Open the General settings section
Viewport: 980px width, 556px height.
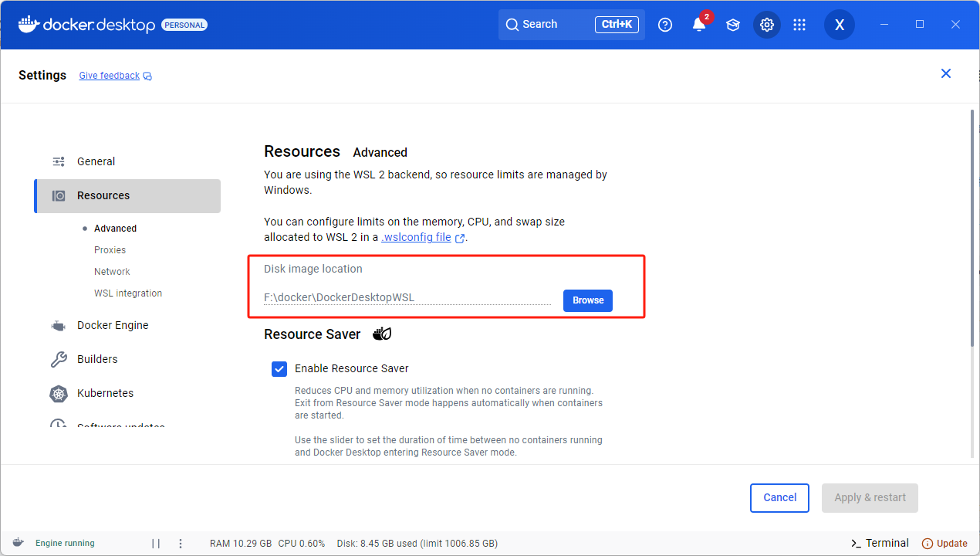127,161
